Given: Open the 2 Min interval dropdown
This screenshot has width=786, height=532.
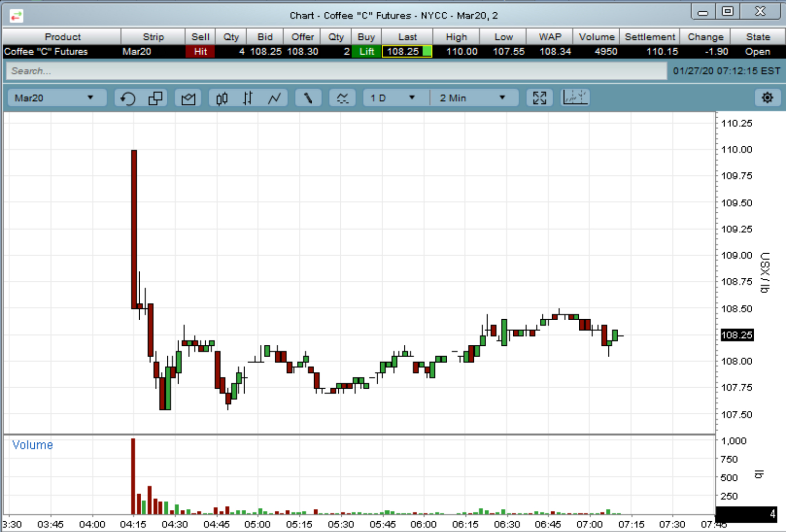Looking at the screenshot, I should 474,98.
